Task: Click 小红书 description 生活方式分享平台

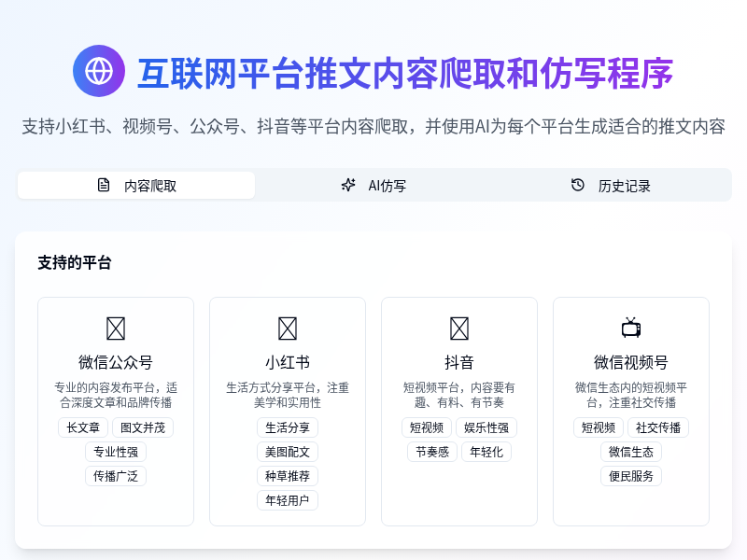Action: [288, 395]
